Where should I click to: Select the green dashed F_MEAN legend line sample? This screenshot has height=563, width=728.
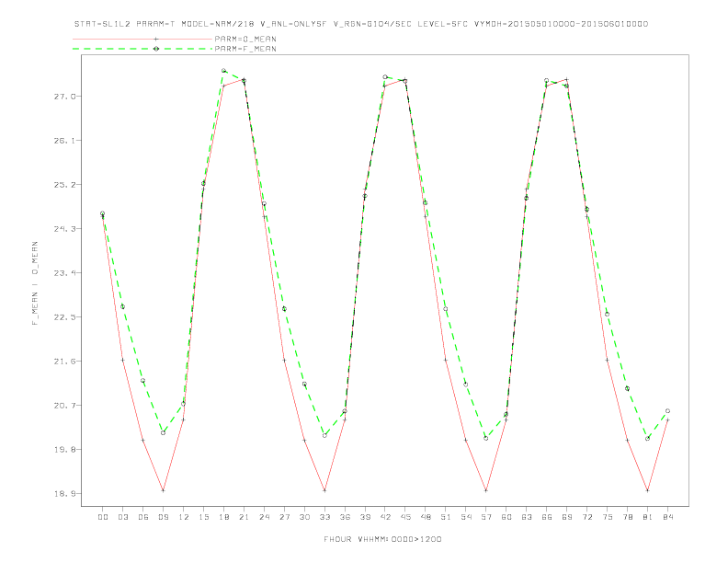(142, 49)
